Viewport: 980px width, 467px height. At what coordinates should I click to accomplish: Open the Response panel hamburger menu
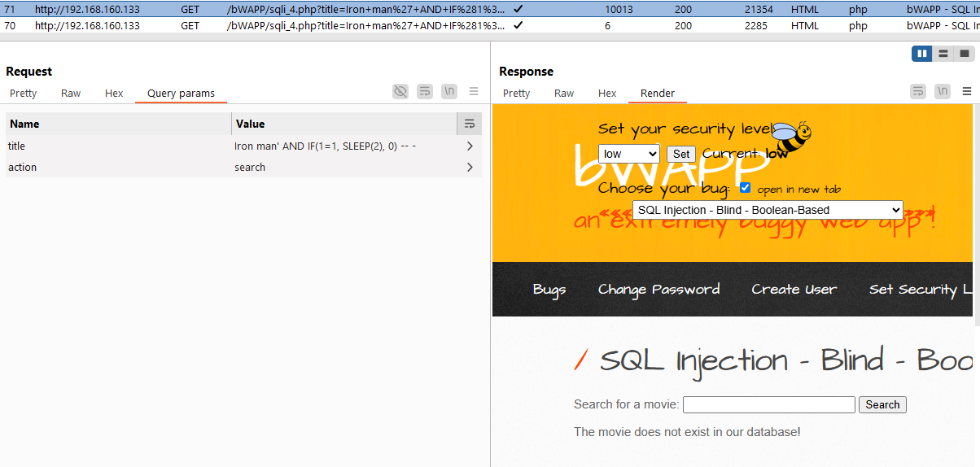click(x=967, y=91)
